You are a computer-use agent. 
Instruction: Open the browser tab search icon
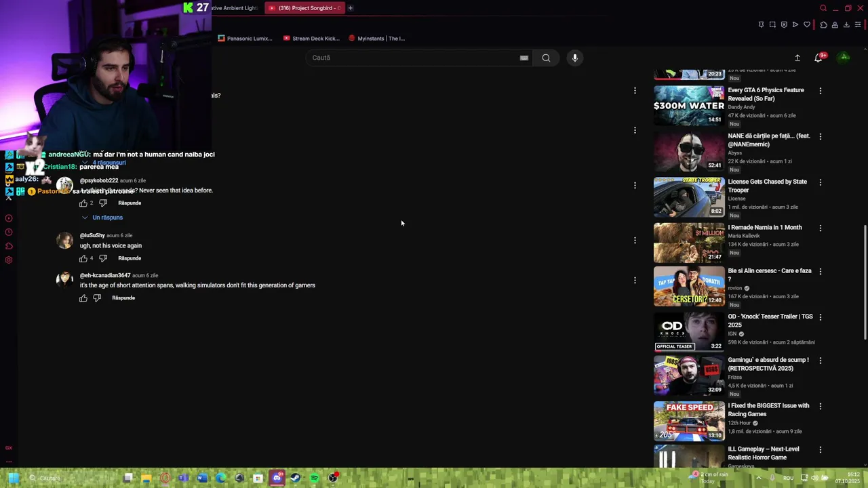tap(823, 8)
